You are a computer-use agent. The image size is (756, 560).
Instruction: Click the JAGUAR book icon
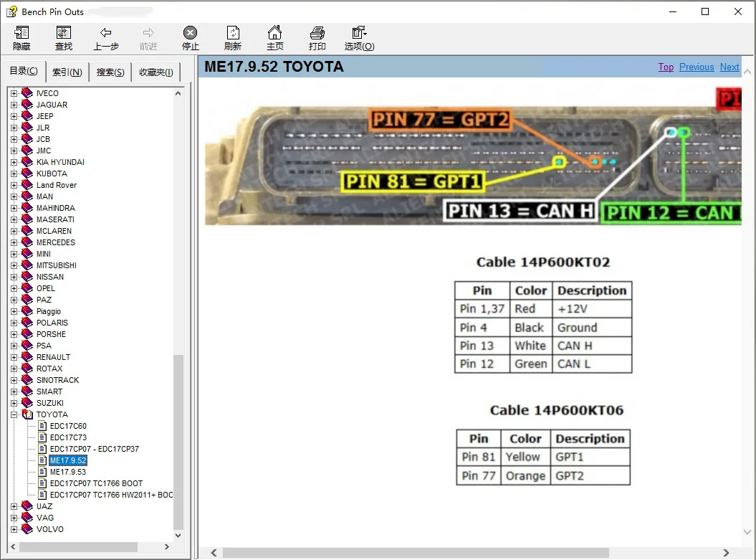tap(27, 105)
